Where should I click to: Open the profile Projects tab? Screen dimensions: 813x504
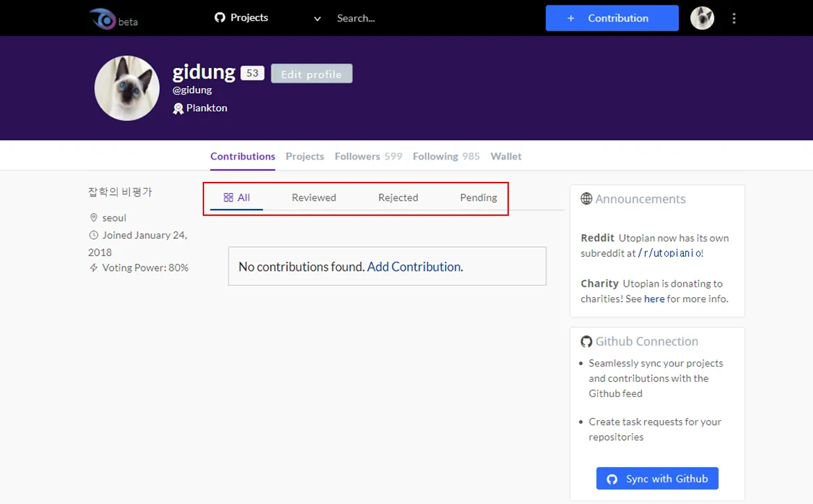coord(305,156)
